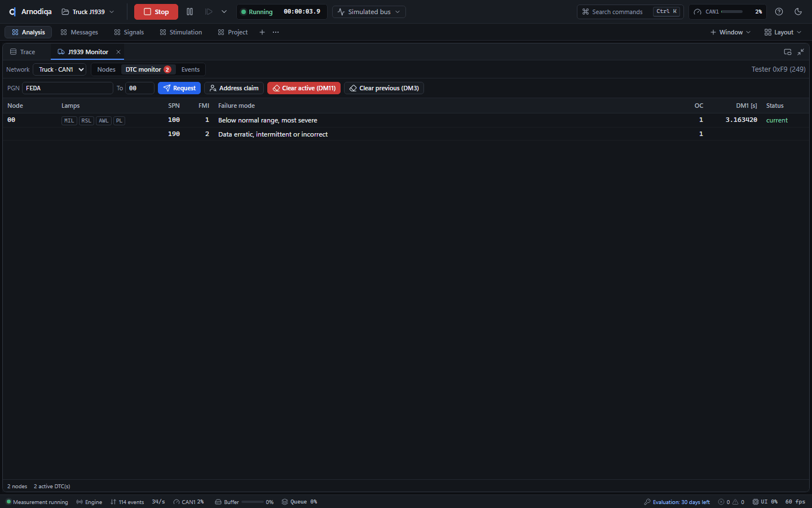
Task: Open the Layout dropdown menu
Action: 783,32
